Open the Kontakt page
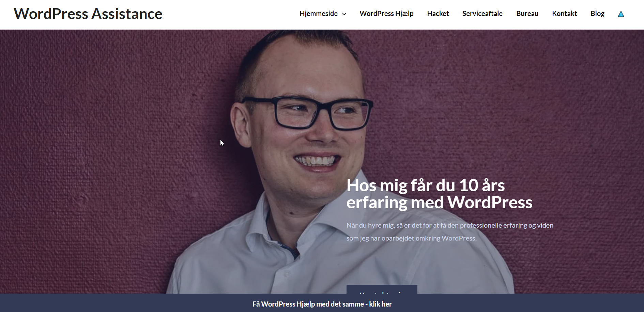Viewport: 644px width, 312px height. point(564,14)
